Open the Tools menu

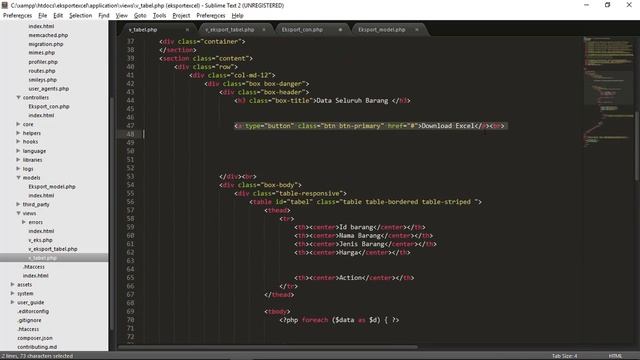[x=159, y=16]
